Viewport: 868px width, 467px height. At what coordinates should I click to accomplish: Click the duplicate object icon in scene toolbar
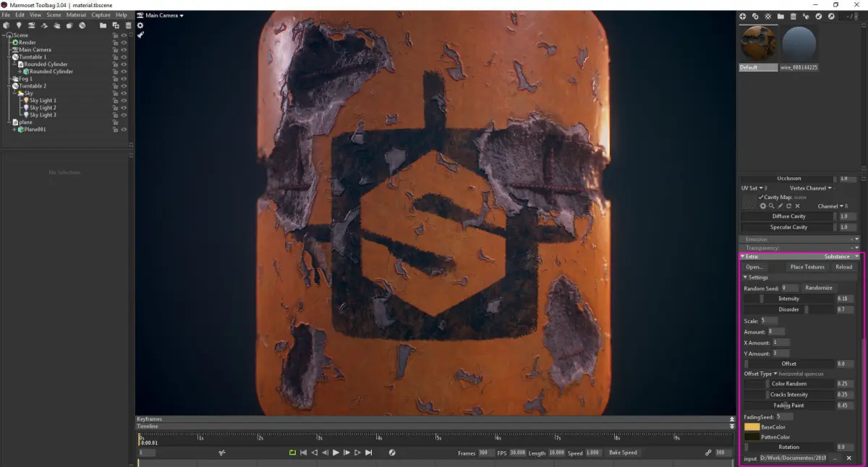[x=116, y=25]
